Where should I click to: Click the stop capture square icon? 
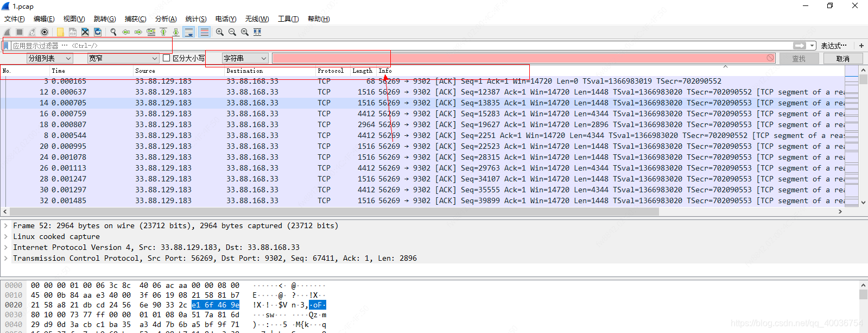20,32
